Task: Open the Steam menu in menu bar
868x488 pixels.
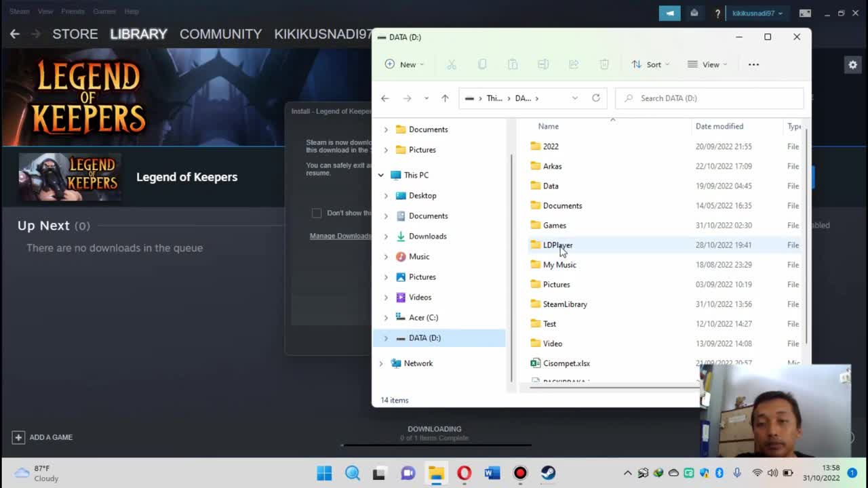Action: pos(19,12)
